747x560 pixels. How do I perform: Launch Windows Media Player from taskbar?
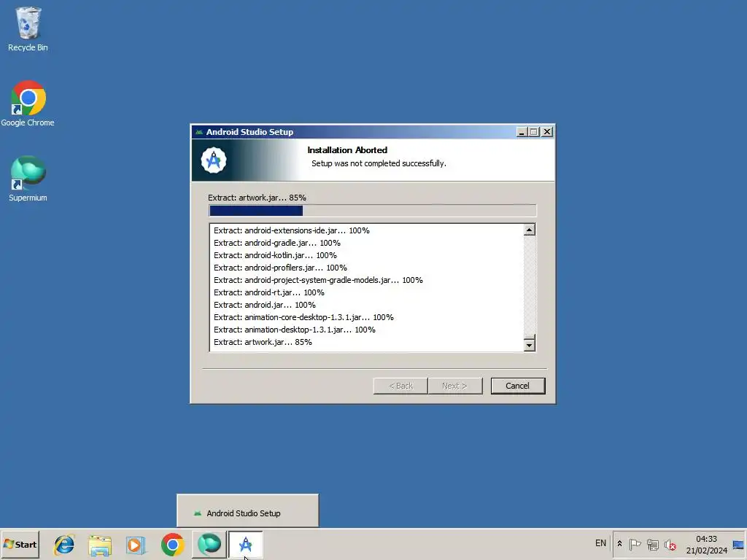coord(136,544)
